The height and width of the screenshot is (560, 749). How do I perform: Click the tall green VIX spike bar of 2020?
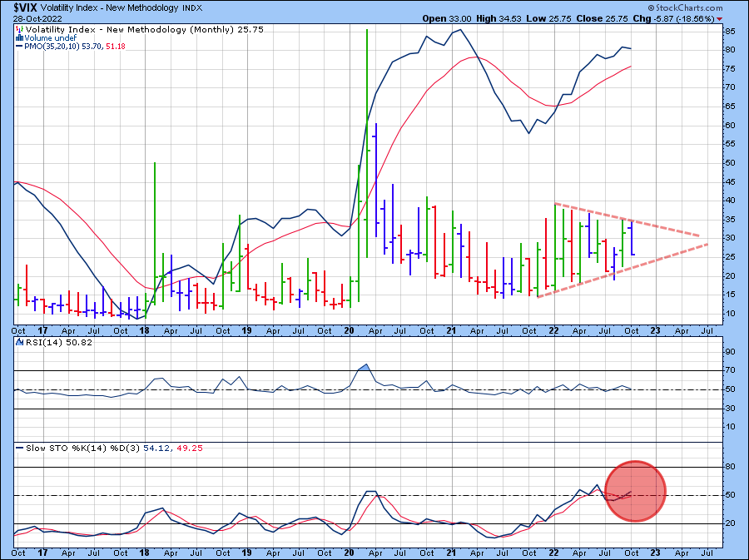point(366,125)
